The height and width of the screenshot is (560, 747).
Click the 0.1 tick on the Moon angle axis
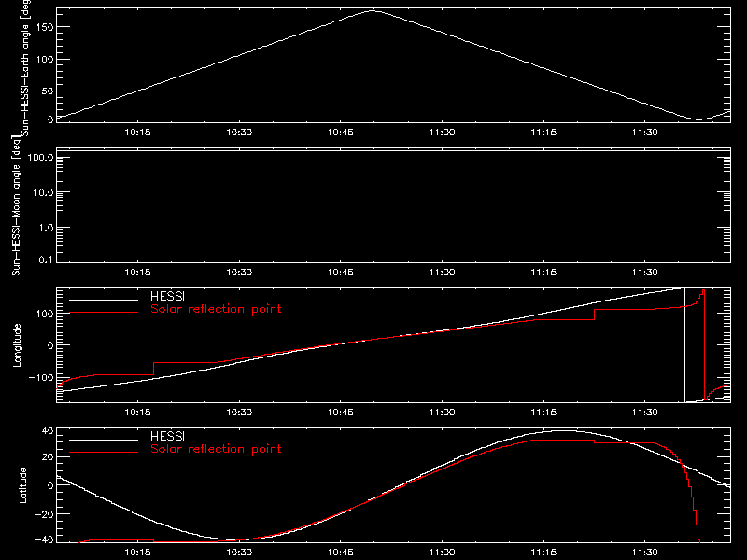[x=46, y=259]
